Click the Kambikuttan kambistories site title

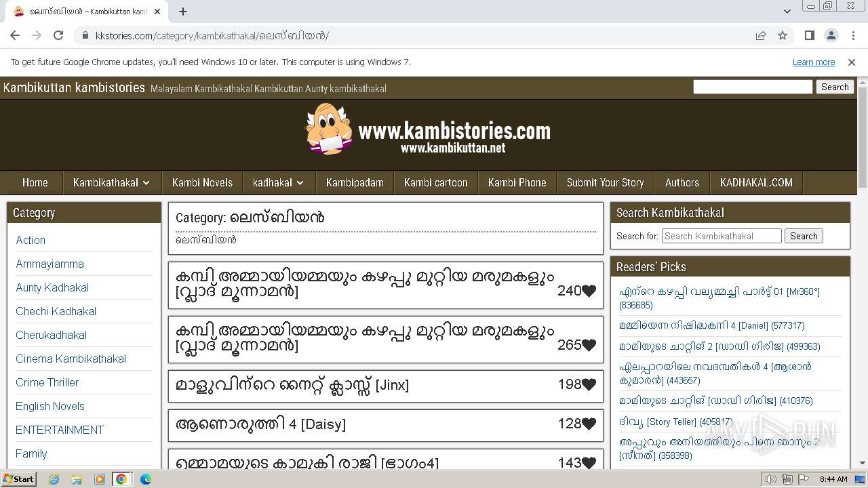(x=74, y=87)
